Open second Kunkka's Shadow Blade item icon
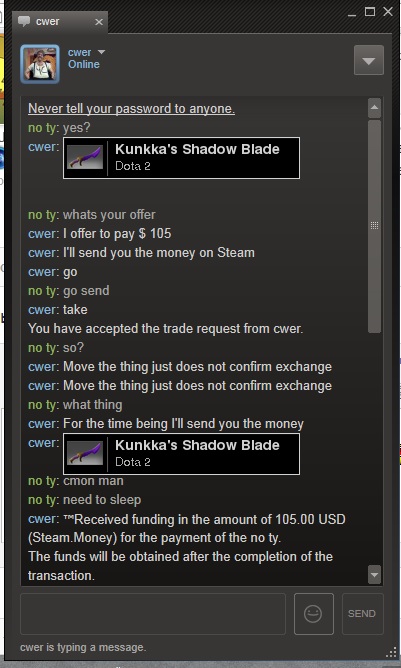Viewport: 401px width, 668px height. pos(85,453)
